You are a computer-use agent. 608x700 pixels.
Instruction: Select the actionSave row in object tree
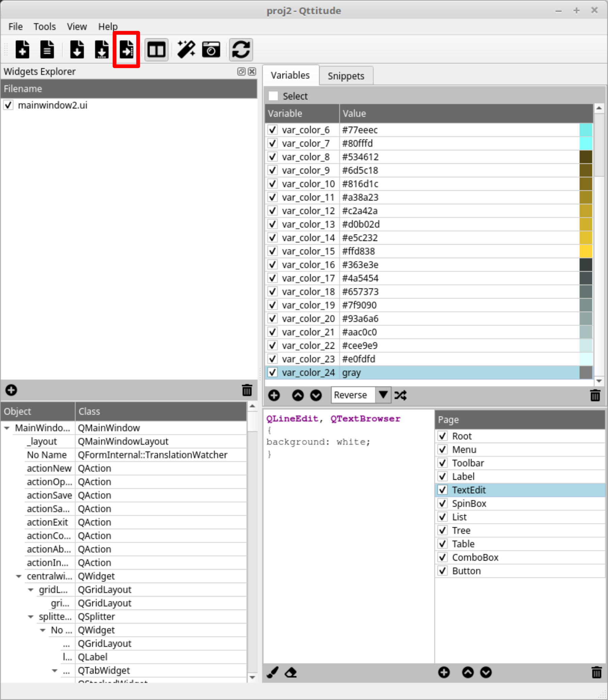pos(49,495)
